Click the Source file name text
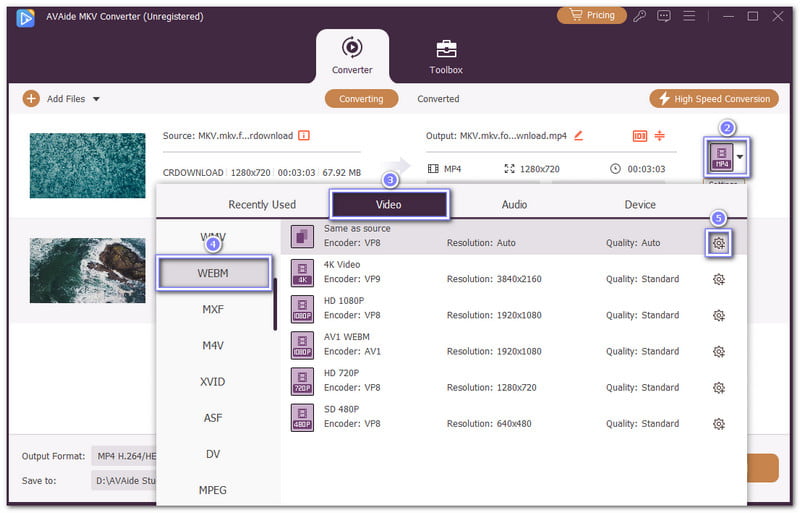This screenshot has width=800, height=513. point(228,136)
